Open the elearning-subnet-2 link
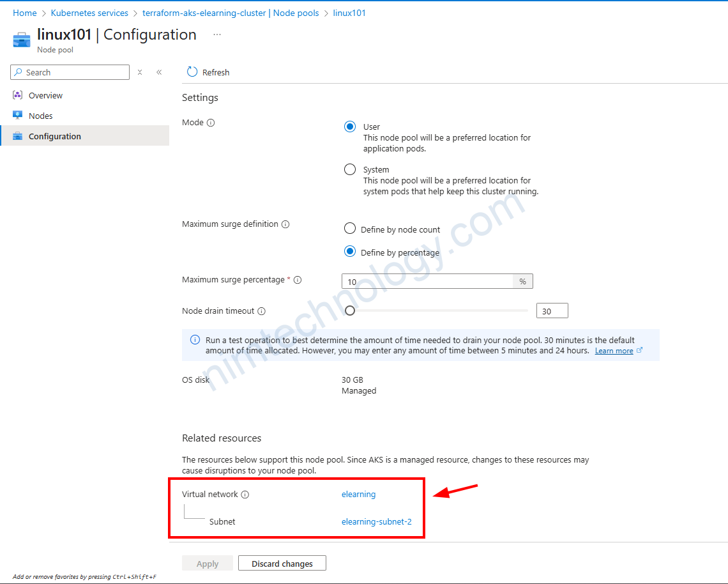This screenshot has width=728, height=584. click(376, 521)
